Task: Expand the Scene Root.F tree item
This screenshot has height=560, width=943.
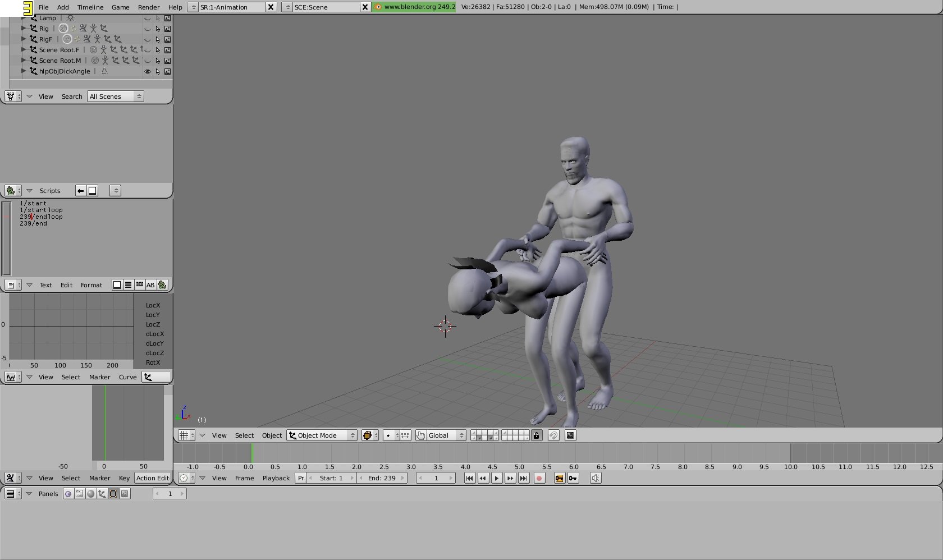Action: [24, 49]
